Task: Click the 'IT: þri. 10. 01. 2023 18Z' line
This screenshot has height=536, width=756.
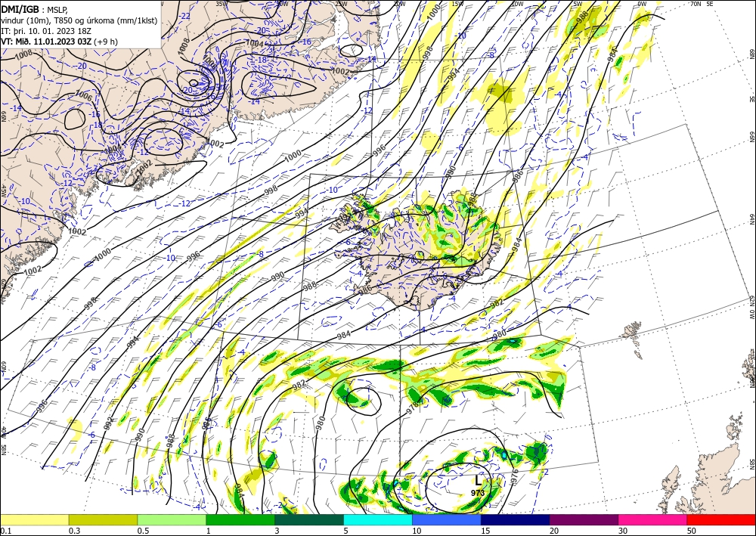Action: (46, 31)
